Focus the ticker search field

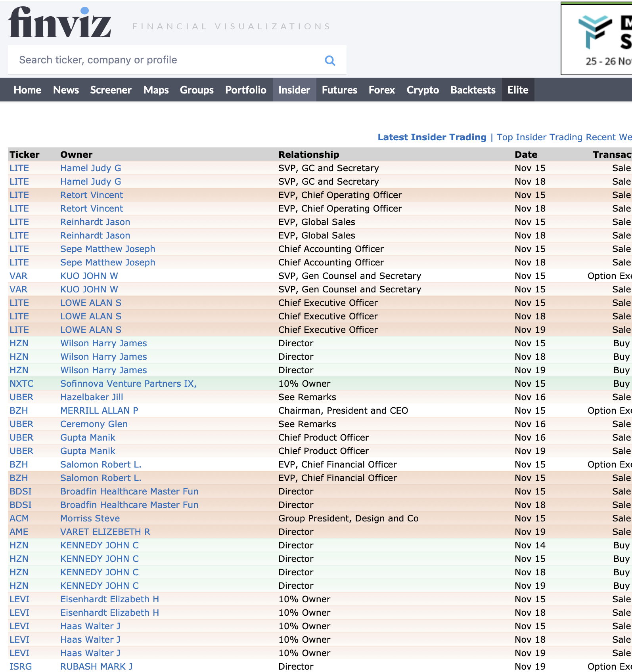coord(167,60)
